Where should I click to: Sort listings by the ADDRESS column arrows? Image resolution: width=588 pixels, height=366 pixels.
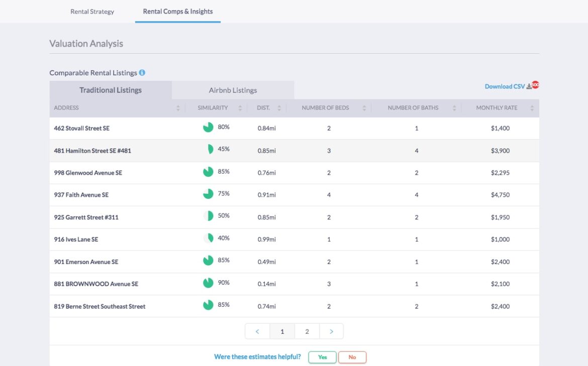(x=178, y=107)
